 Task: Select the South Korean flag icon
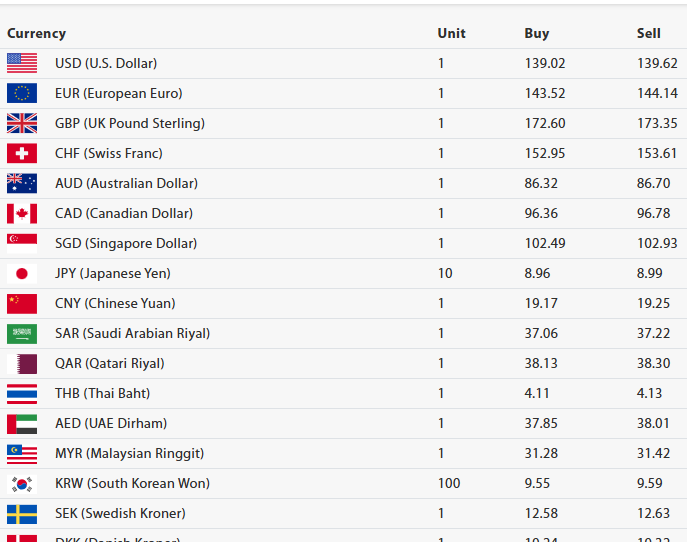pyautogui.click(x=22, y=483)
